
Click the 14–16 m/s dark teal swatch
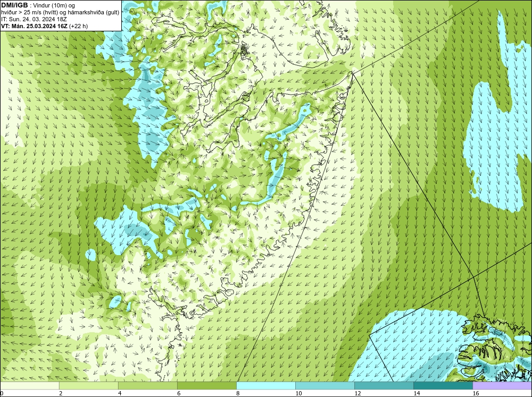443,385
